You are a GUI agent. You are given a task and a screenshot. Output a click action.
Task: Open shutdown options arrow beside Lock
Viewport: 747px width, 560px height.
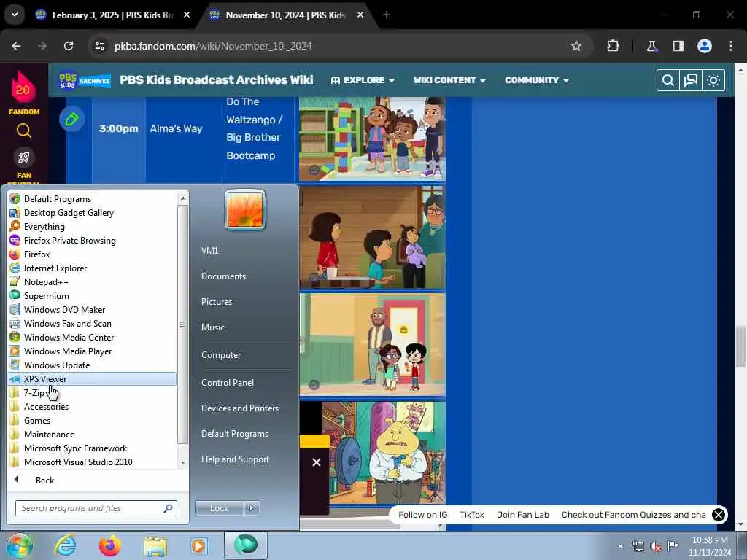tap(252, 508)
